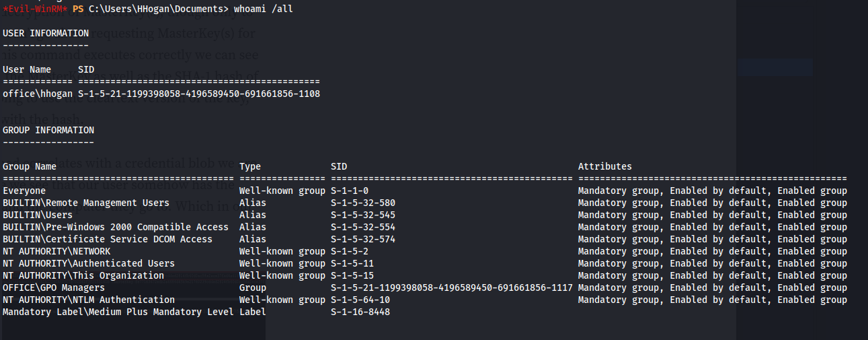Viewport: 868px width, 340px height.
Task: Click the 'whoami /all' command text
Action: 264,9
